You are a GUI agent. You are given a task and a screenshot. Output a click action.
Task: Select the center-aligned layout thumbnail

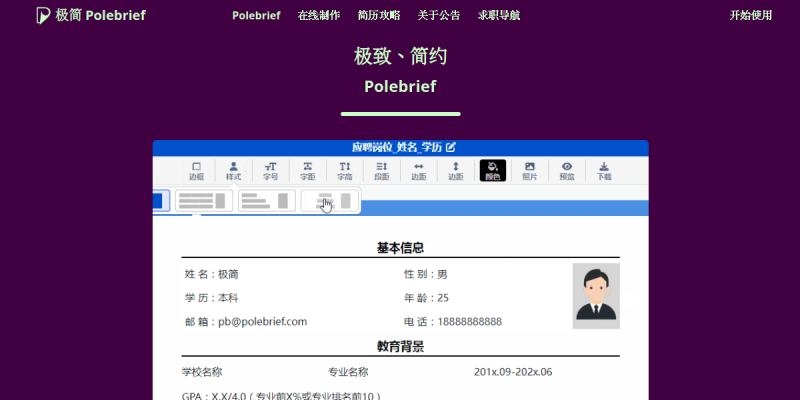click(330, 201)
